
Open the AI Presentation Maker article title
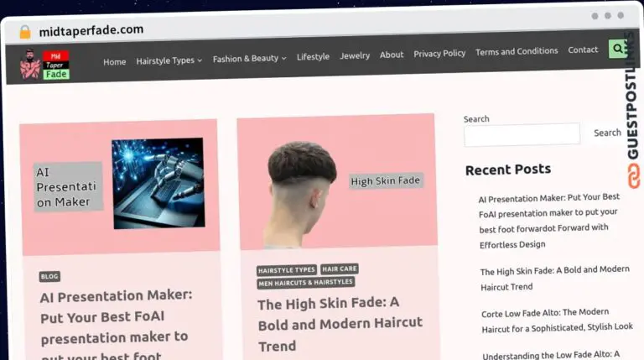point(116,326)
